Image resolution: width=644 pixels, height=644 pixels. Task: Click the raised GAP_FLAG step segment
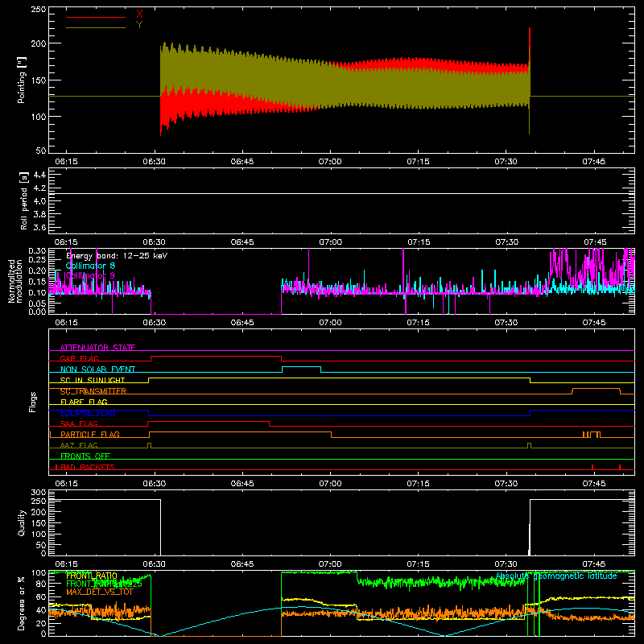click(216, 357)
